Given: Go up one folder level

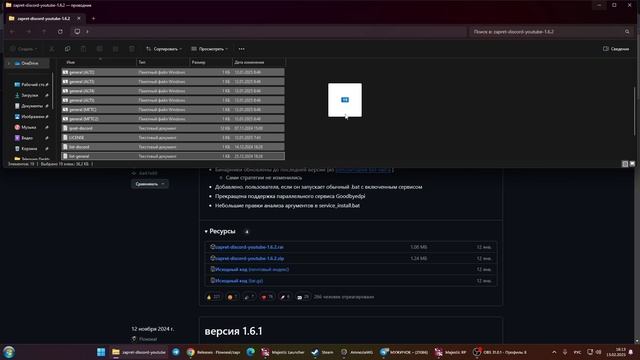Looking at the screenshot, I should [44, 31].
